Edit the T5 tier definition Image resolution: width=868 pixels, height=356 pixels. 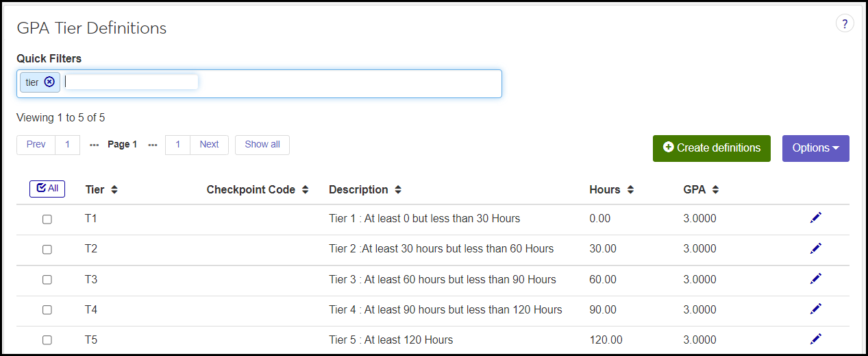pyautogui.click(x=815, y=339)
